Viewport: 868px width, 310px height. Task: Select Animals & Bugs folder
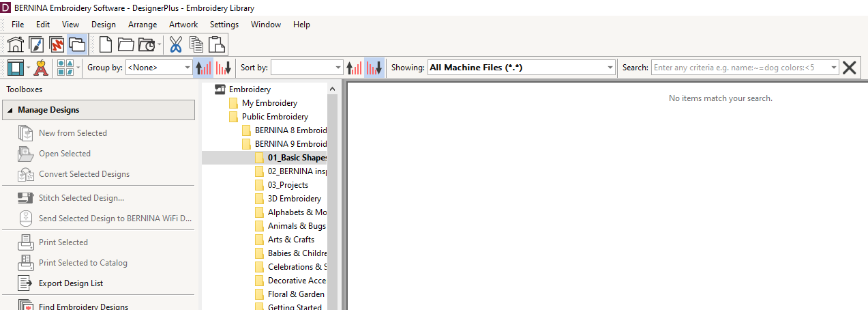297,226
